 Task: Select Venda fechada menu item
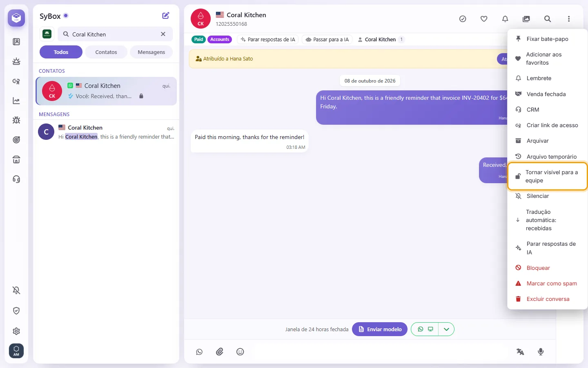tap(547, 94)
